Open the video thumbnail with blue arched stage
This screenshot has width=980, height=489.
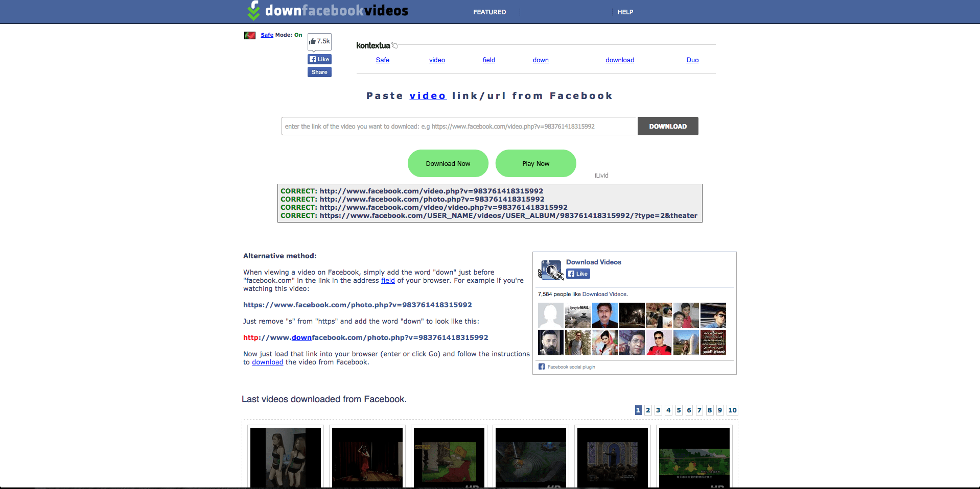tap(613, 457)
